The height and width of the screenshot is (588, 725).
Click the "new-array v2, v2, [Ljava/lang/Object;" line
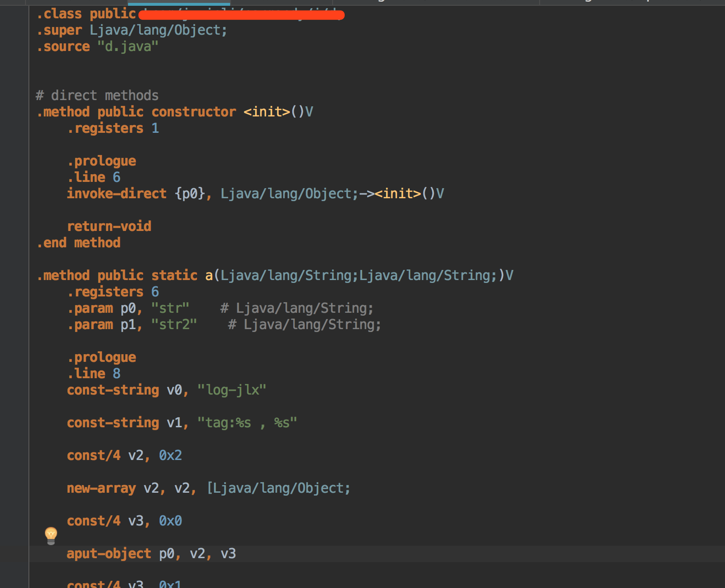209,488
